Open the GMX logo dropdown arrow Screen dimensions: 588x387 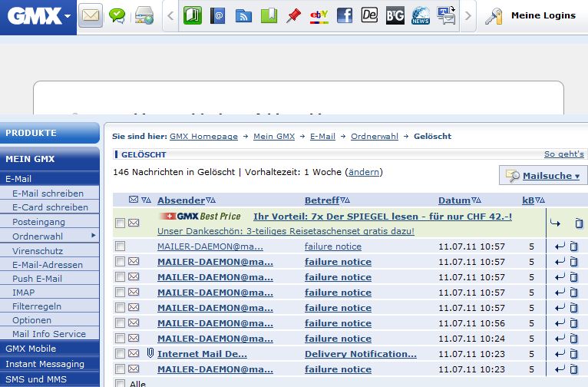pos(68,15)
